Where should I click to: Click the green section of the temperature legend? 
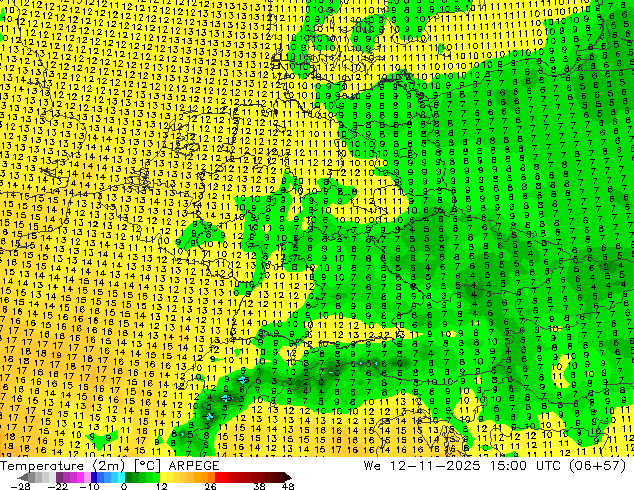click(142, 477)
